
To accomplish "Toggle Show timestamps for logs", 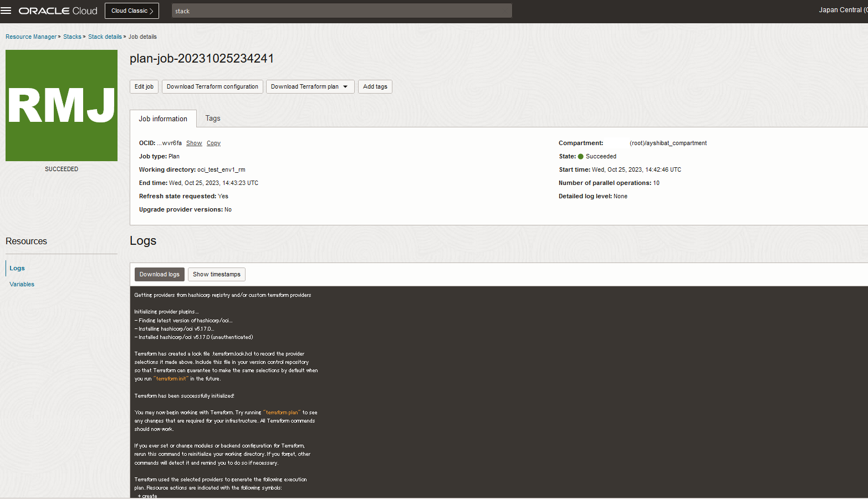I will [x=217, y=274].
